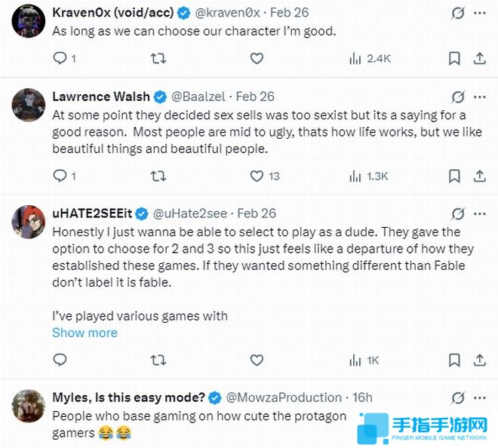Share uHATE2SEEit's tweet

[480, 361]
